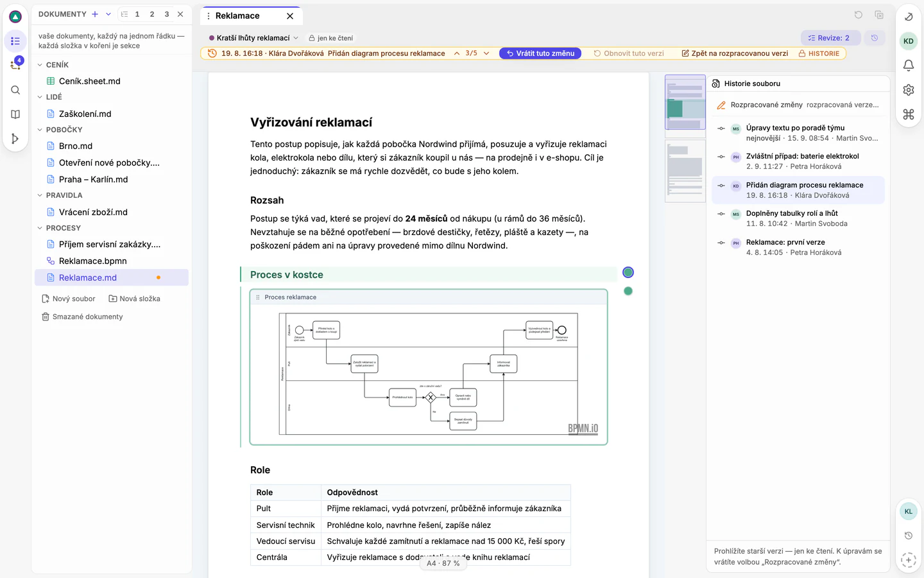
Task: Open the Kratší lhůty reklamací dropdown
Action: 253,38
